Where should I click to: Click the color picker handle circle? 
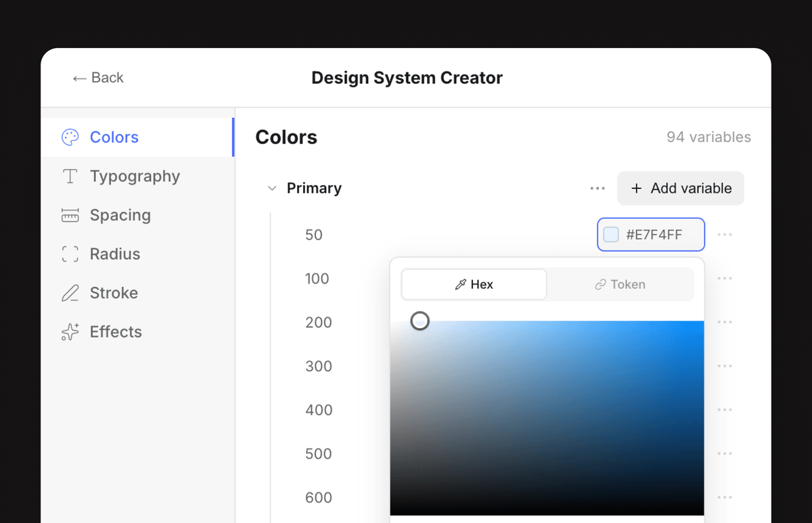click(420, 321)
